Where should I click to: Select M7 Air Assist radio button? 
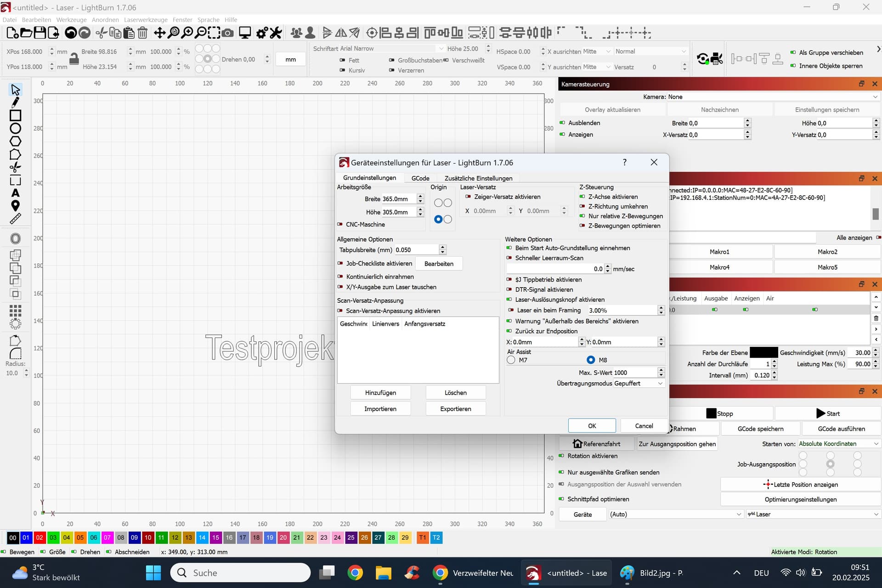511,360
